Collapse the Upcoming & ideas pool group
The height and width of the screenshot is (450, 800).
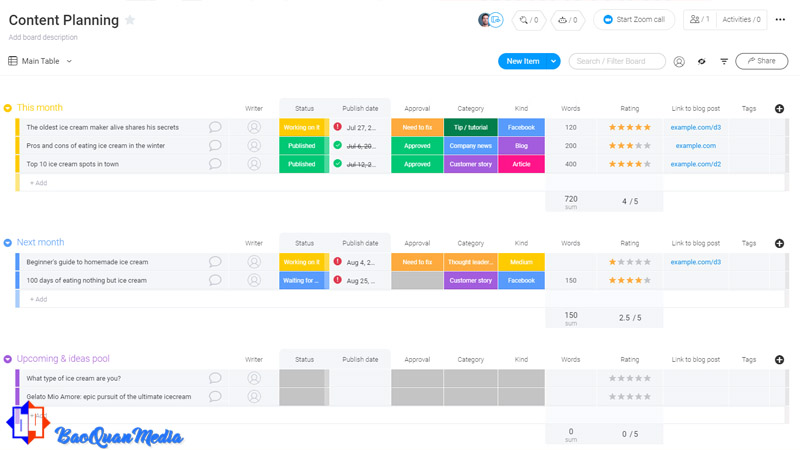click(8, 359)
